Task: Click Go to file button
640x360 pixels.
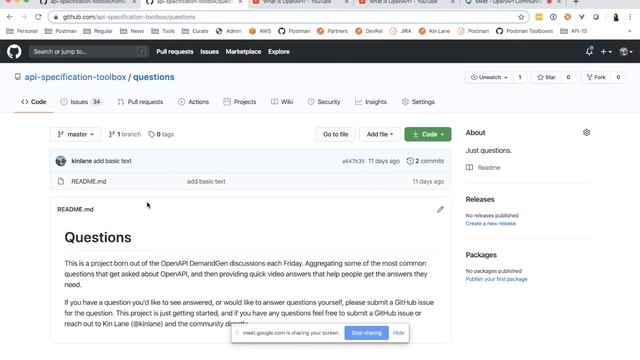Action: 336,134
